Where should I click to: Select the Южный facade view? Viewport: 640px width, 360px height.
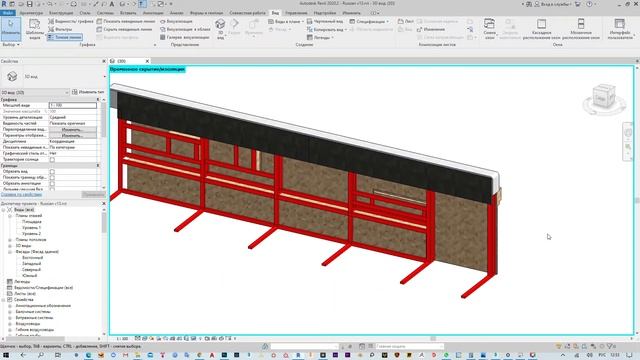tap(30, 276)
